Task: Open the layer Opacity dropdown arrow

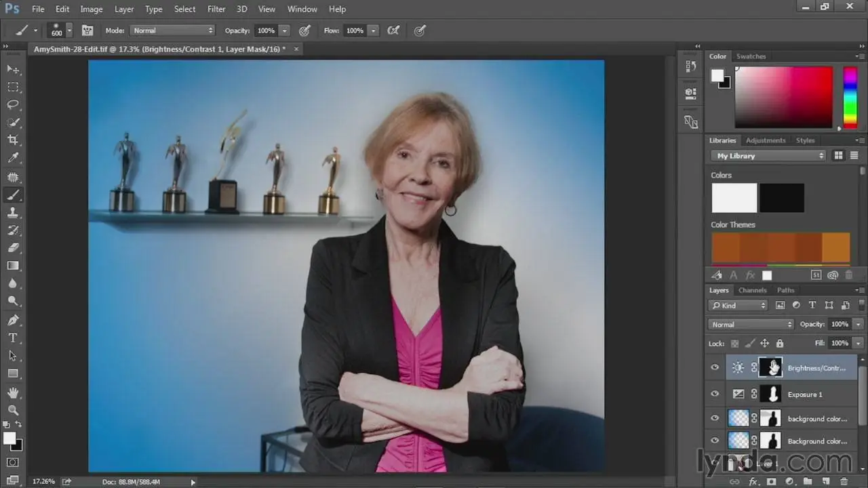Action: [858, 325]
